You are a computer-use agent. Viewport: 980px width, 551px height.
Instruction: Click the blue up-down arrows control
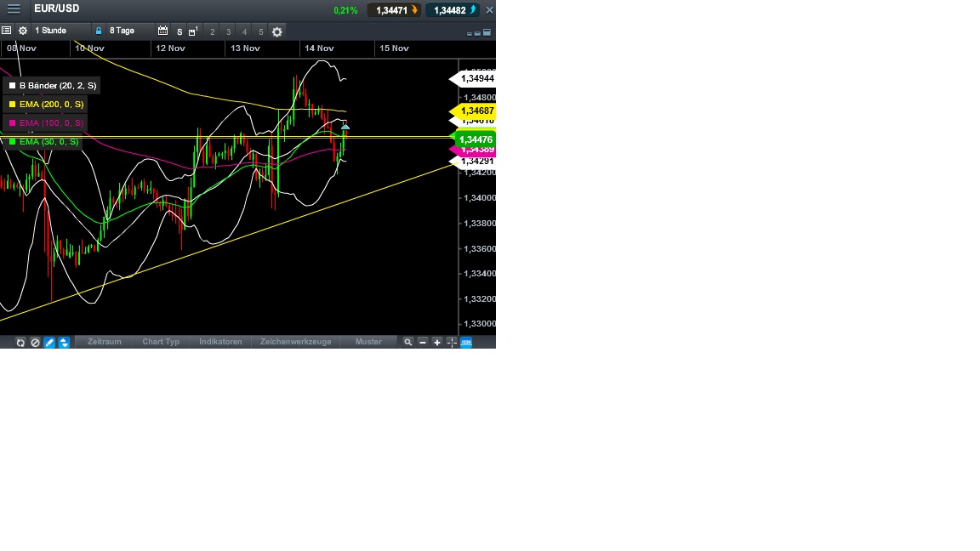click(63, 342)
